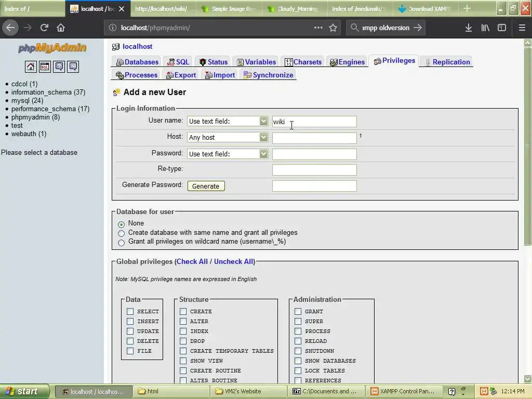Screen dimensions: 532x399
Task: Click the User name text field containing wiki
Action: pos(314,122)
